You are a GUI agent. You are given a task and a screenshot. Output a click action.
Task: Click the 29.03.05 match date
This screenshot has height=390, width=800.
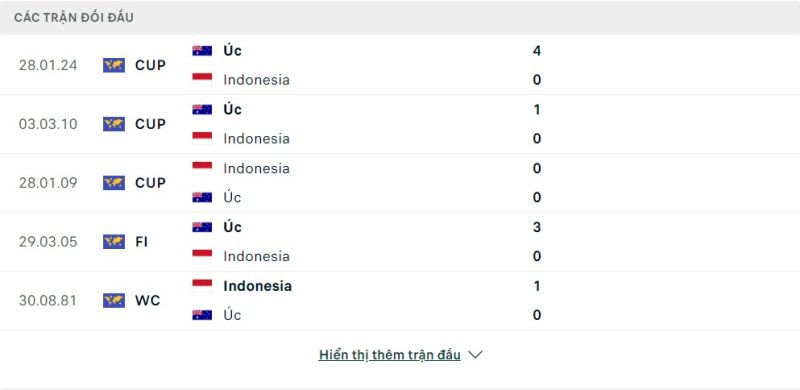tap(48, 242)
